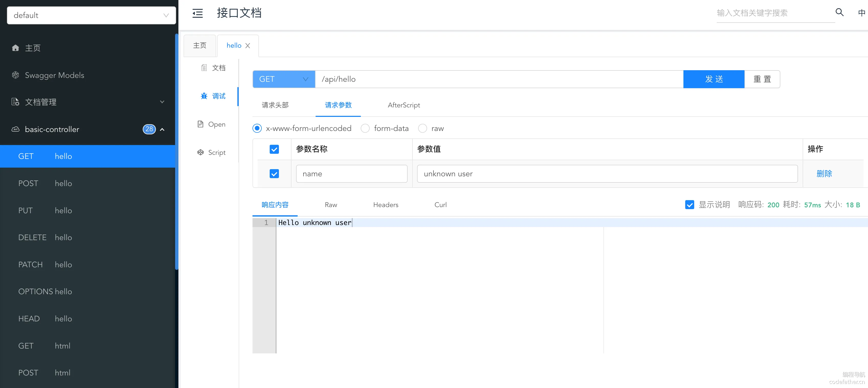Select the GET html endpoint
This screenshot has height=388, width=868.
88,345
